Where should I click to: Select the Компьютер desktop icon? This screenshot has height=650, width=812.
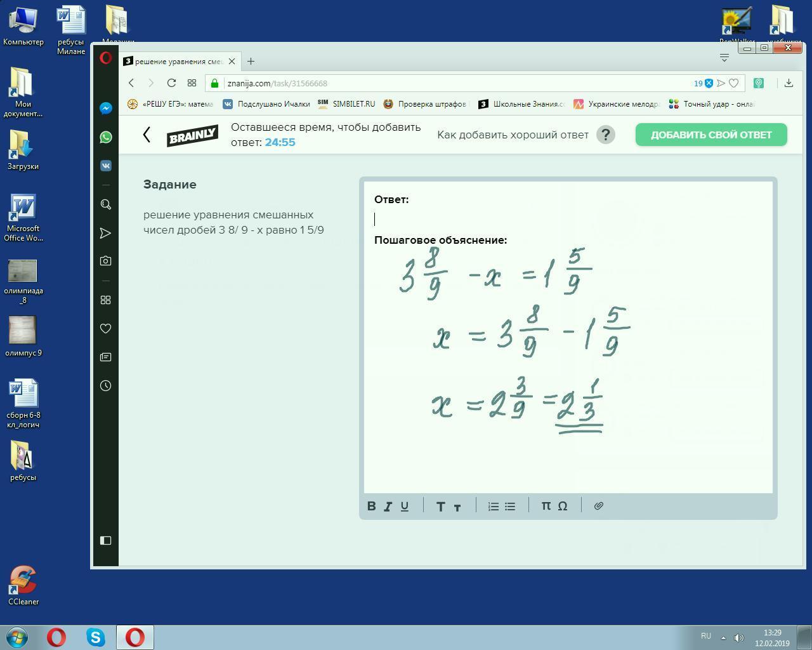(x=23, y=26)
